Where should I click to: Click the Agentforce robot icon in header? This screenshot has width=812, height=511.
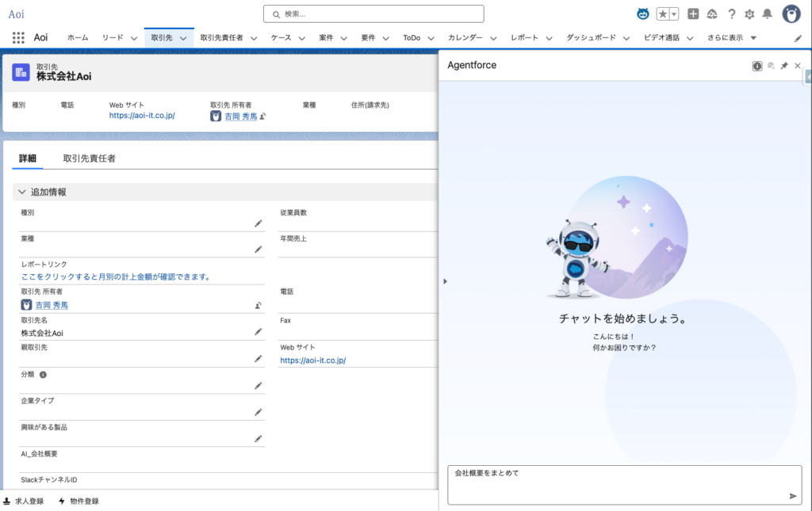(x=643, y=14)
